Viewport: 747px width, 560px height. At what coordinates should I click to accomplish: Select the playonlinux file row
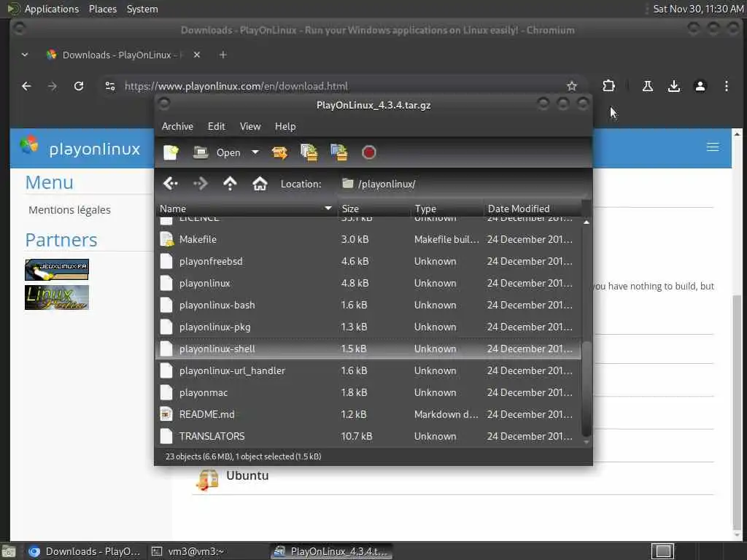pyautogui.click(x=368, y=284)
